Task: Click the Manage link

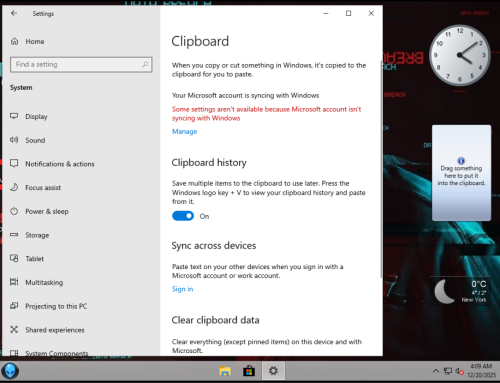Action: pyautogui.click(x=185, y=131)
